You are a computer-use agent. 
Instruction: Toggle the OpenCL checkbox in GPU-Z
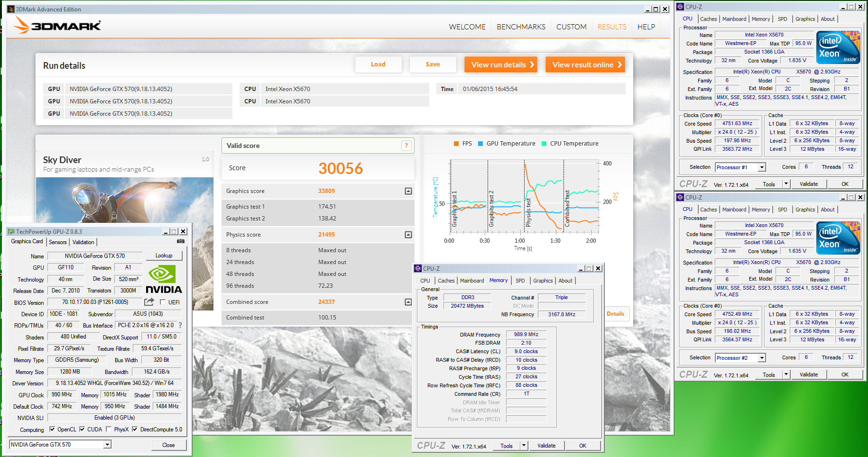pyautogui.click(x=52, y=429)
